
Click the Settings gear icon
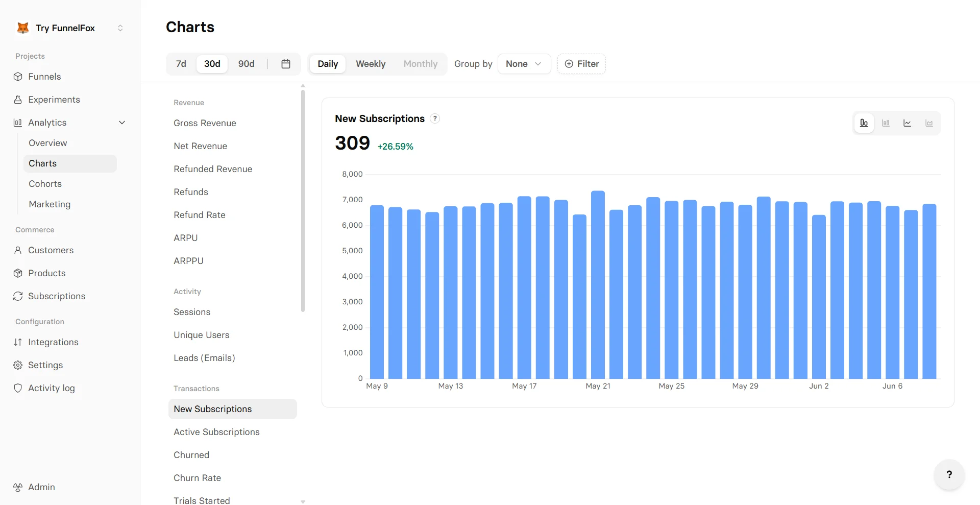tap(18, 365)
